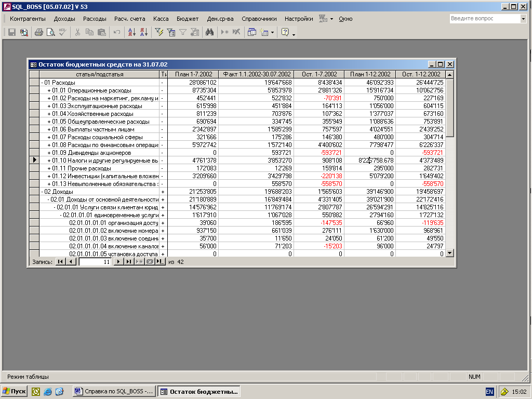Open the Бюджет menu
This screenshot has width=532, height=399.
[x=187, y=19]
